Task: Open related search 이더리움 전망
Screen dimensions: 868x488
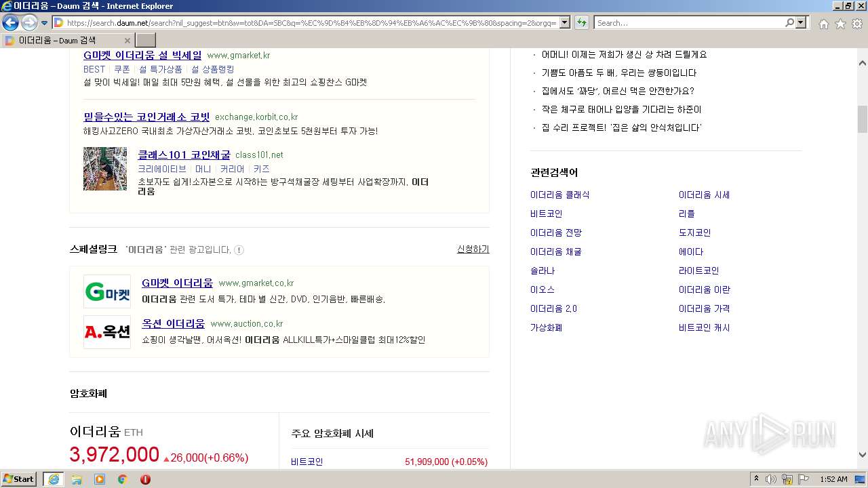Action: (x=556, y=232)
